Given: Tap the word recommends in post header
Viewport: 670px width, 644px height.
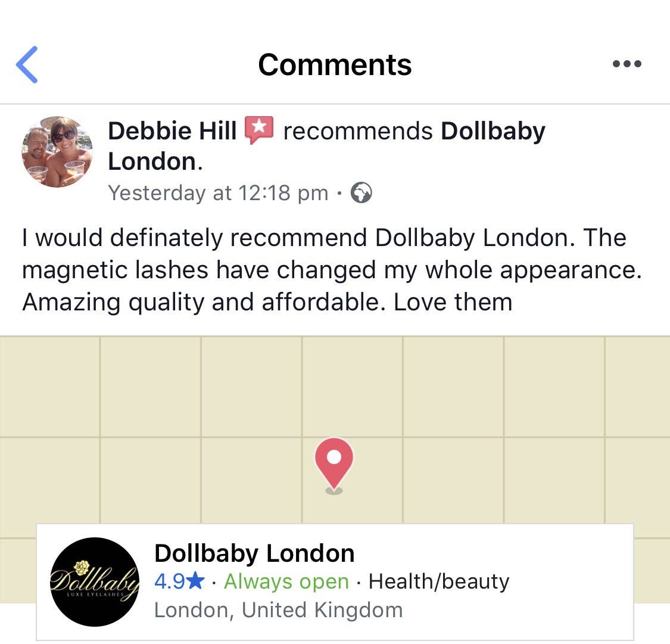Looking at the screenshot, I should point(358,130).
